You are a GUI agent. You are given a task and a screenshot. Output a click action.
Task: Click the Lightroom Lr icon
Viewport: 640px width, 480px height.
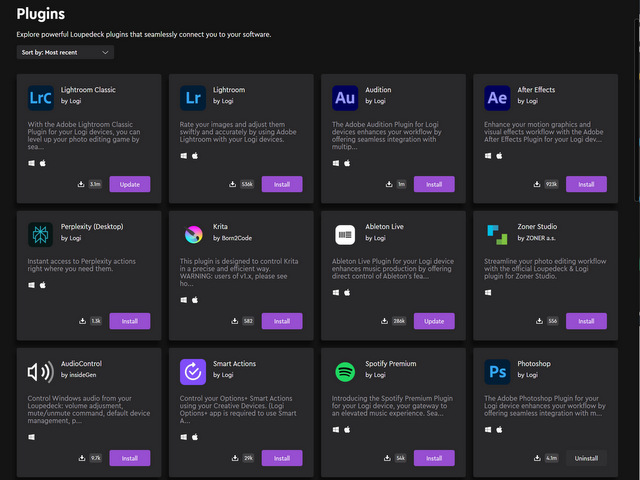coord(193,98)
